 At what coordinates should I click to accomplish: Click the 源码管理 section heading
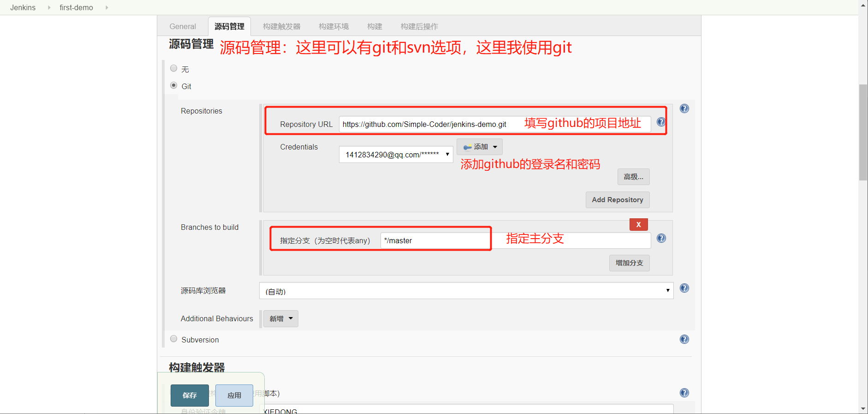(x=191, y=44)
